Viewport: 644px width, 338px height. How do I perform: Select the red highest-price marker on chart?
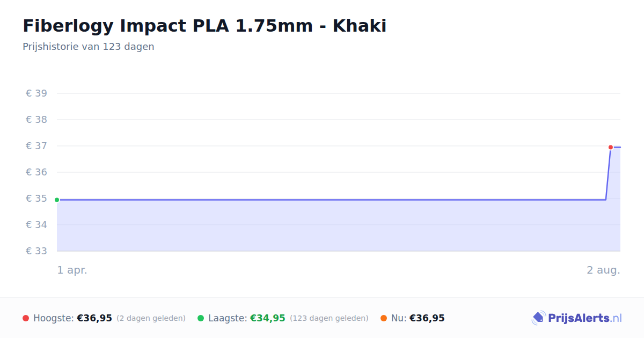611,147
